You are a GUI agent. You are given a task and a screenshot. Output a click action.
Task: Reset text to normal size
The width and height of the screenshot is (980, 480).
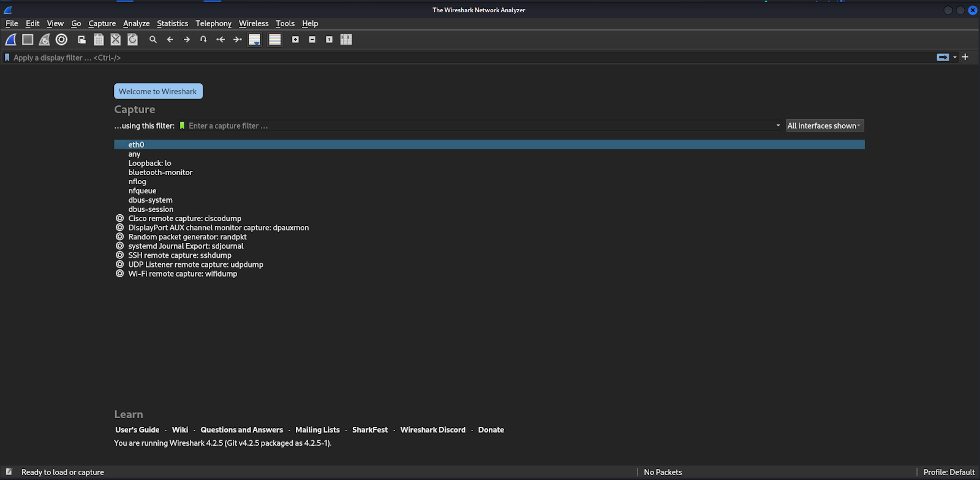click(329, 40)
